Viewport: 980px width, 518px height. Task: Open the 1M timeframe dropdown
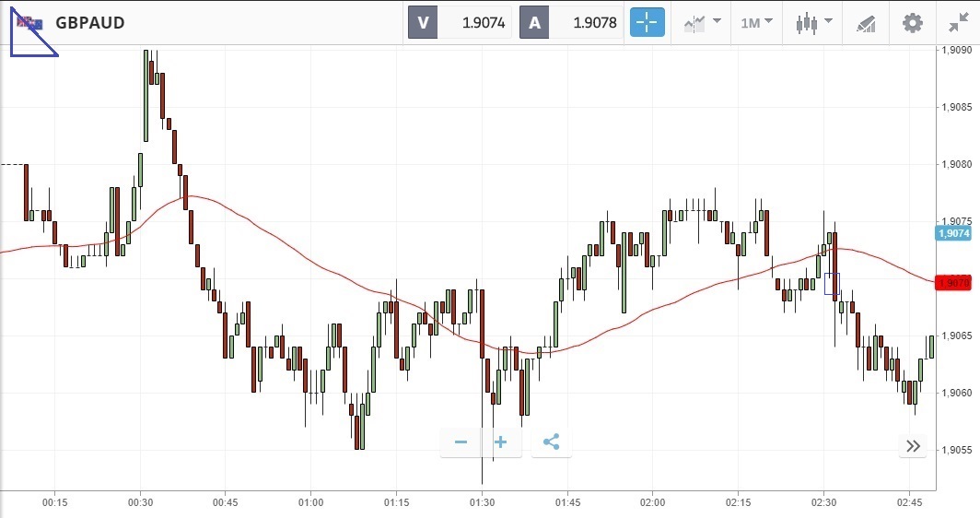tap(756, 23)
